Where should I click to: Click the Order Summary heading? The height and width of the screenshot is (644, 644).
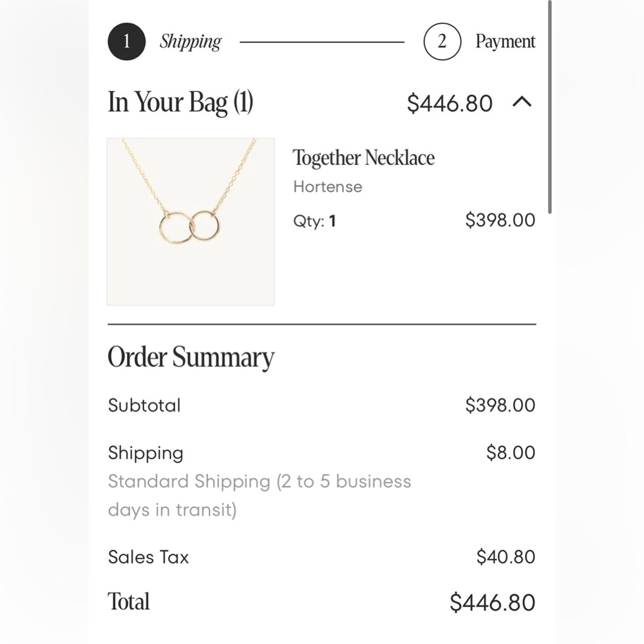191,357
